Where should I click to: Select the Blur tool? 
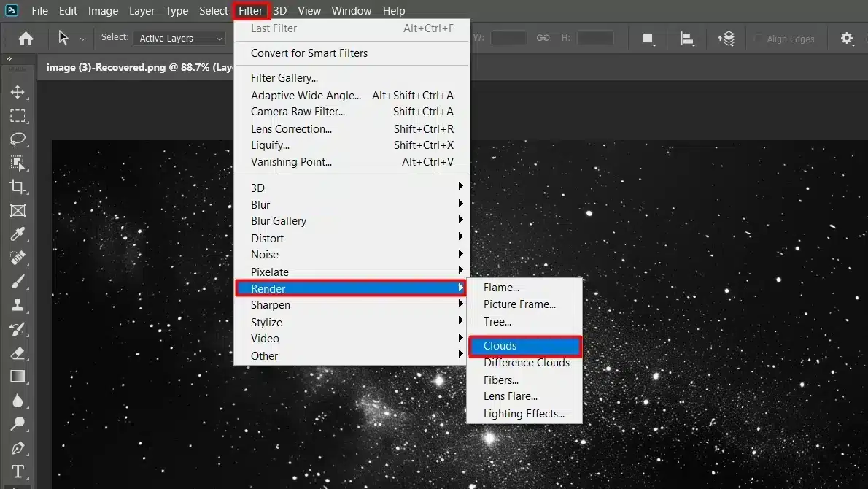coord(18,401)
